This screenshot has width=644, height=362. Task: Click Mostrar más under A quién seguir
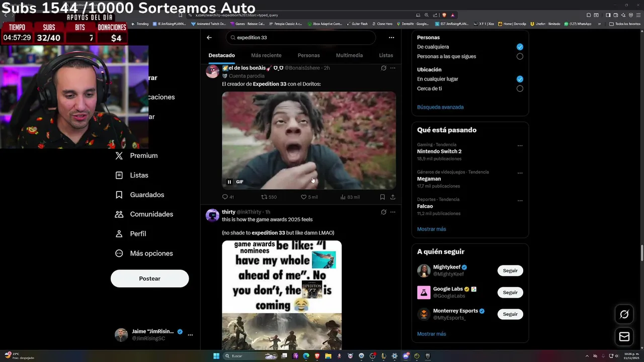click(x=432, y=334)
